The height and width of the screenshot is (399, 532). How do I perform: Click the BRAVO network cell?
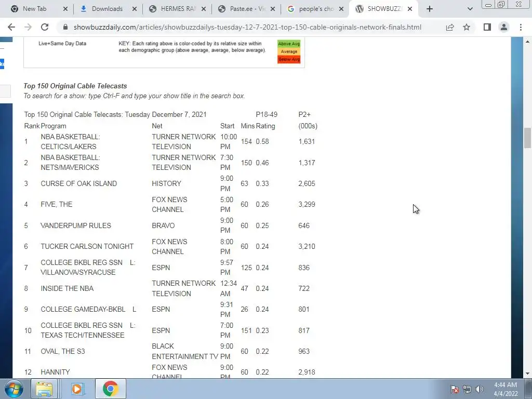tap(163, 225)
